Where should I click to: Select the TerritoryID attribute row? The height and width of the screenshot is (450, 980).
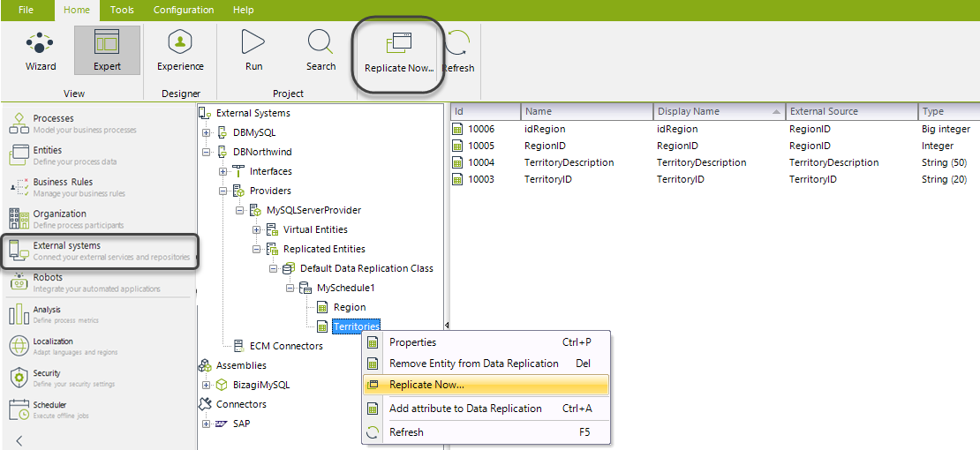pyautogui.click(x=715, y=179)
